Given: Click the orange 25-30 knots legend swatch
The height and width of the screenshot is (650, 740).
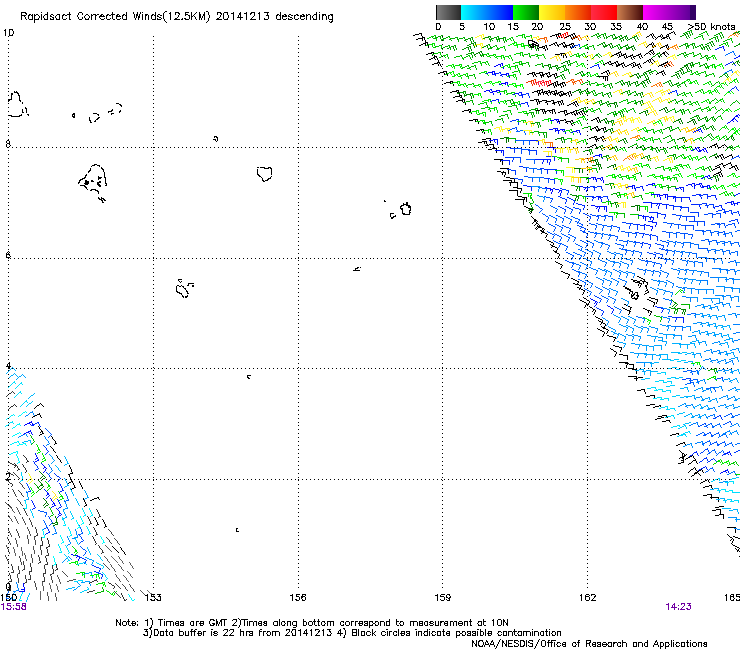Looking at the screenshot, I should 578,12.
